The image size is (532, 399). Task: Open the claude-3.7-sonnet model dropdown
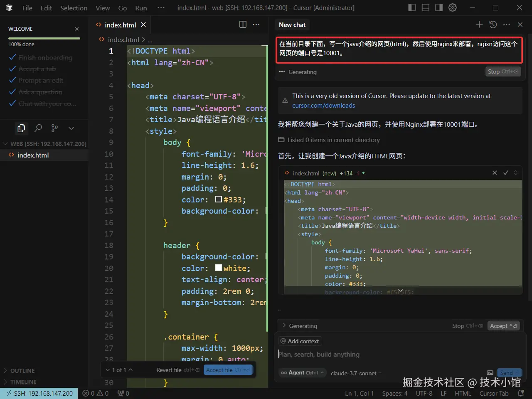pyautogui.click(x=356, y=373)
